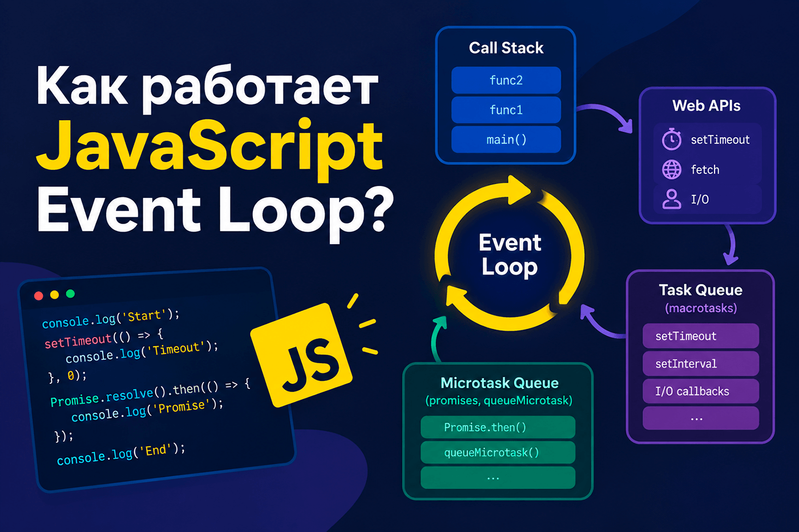Select the func1 block in Call Stack

[x=506, y=109]
